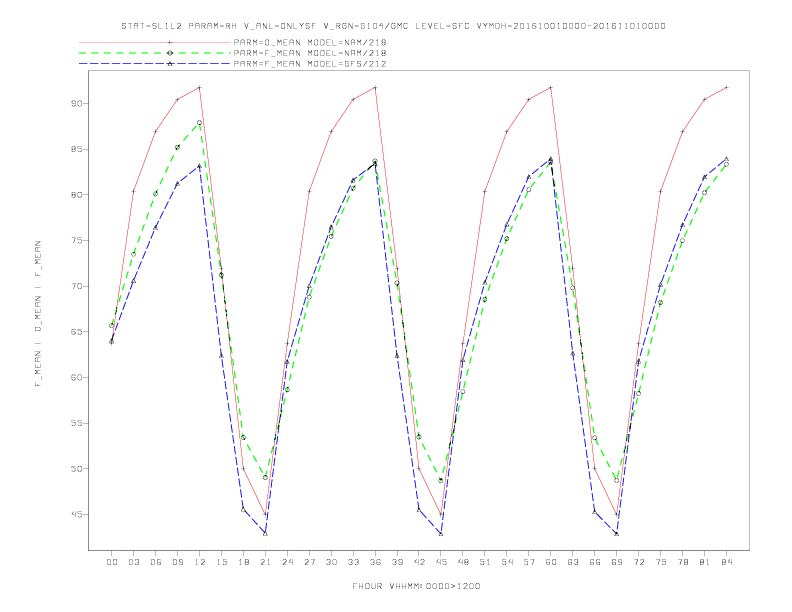792x612 pixels.
Task: Click x-axis tick label 12
Action: click(x=200, y=562)
